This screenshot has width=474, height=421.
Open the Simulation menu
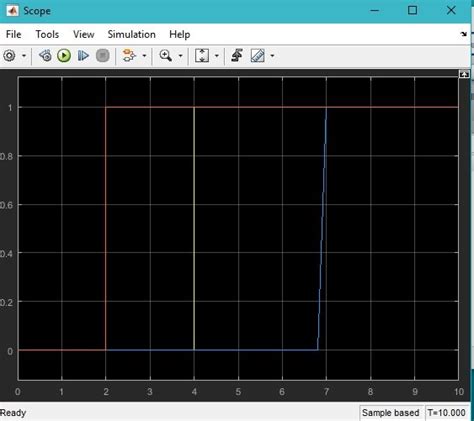132,34
